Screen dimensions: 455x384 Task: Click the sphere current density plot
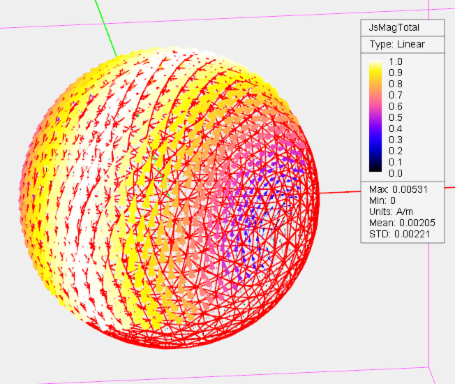click(169, 198)
